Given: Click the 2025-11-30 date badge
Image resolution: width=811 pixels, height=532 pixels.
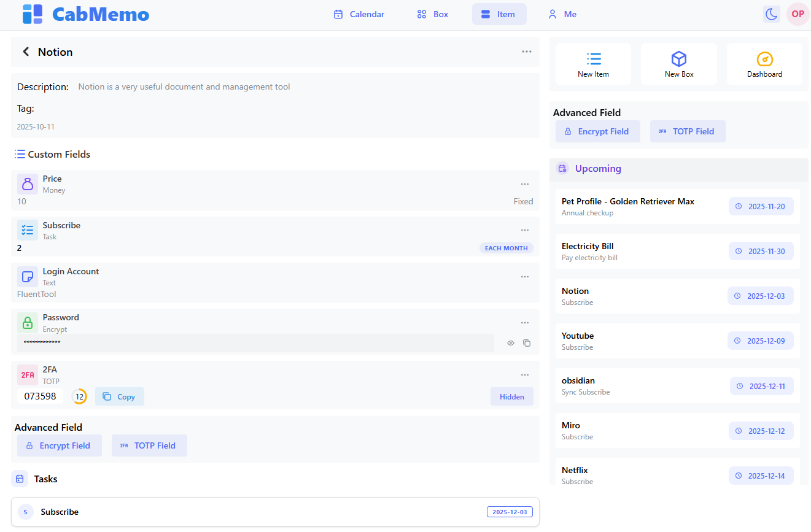Looking at the screenshot, I should (x=761, y=251).
